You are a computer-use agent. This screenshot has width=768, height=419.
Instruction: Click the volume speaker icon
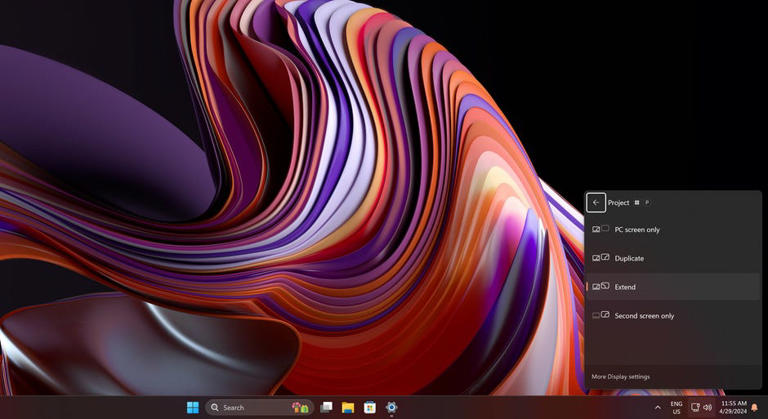(x=708, y=407)
